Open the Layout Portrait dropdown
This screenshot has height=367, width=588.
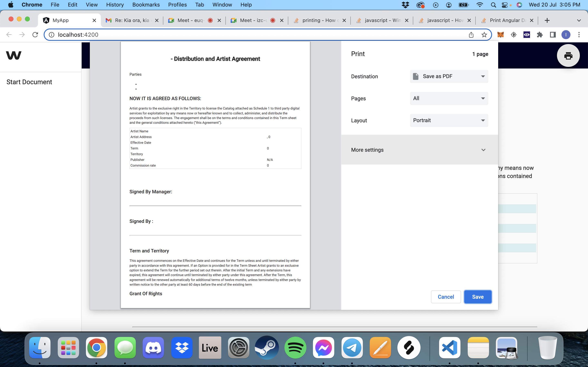[x=449, y=120]
